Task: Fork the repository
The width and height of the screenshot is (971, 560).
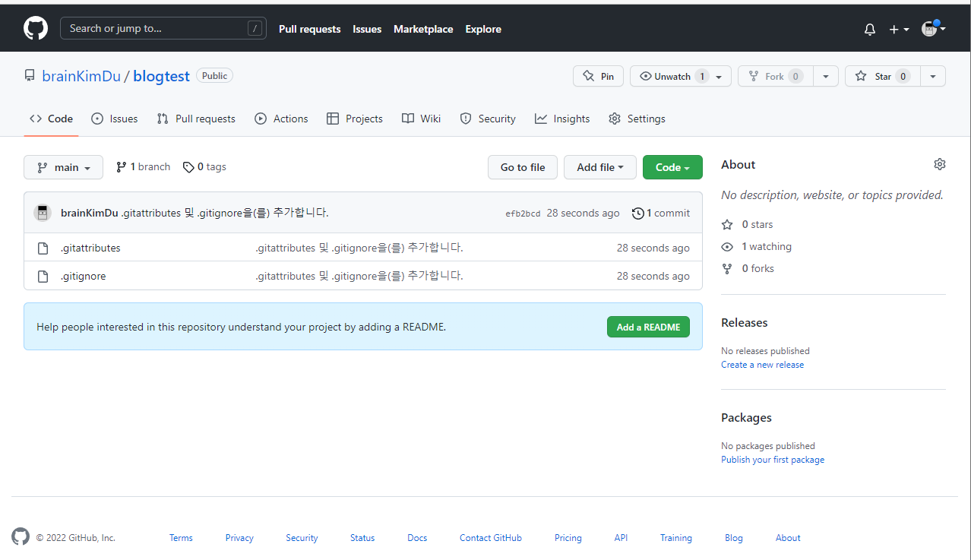Action: (x=775, y=76)
